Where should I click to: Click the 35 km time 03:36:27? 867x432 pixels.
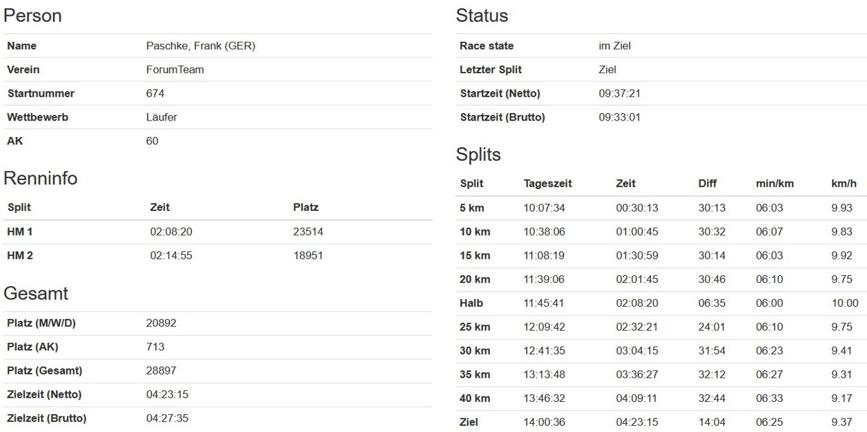[x=637, y=374]
